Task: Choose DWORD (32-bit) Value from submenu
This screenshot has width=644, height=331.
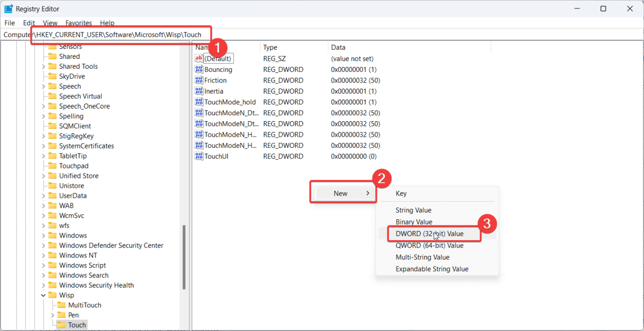Action: pos(429,234)
